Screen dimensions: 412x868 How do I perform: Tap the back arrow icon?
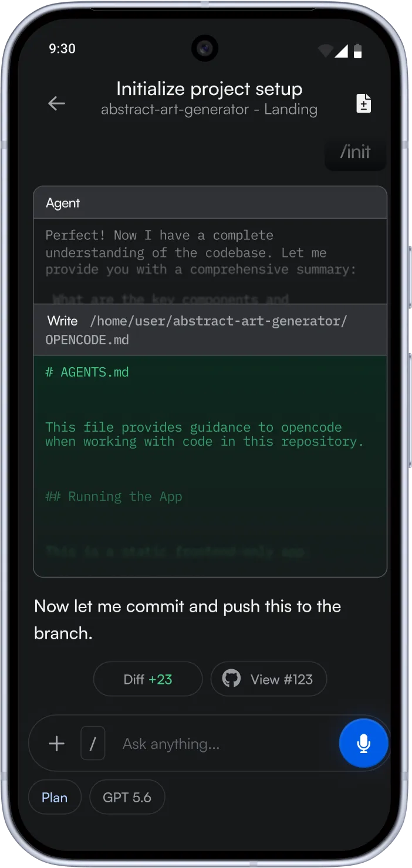[56, 104]
